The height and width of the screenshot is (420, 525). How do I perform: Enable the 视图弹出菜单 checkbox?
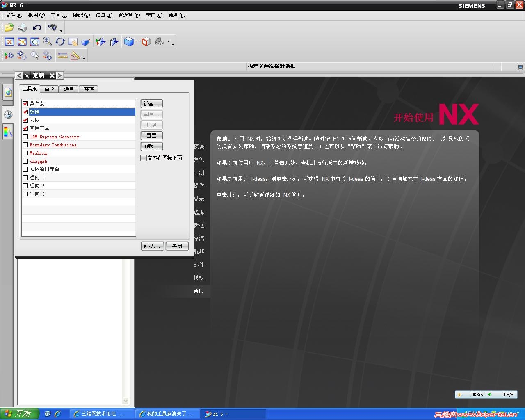tap(25, 169)
